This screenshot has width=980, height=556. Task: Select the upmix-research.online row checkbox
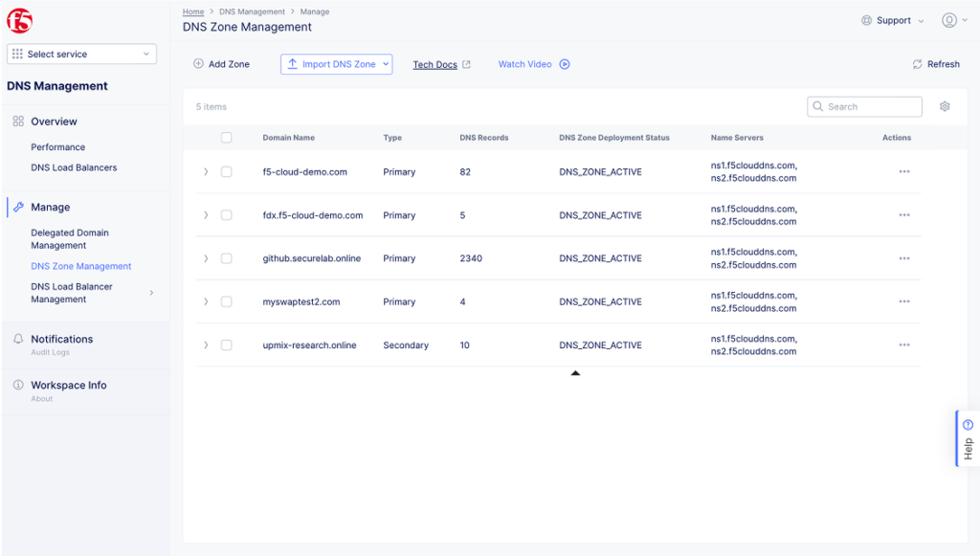tap(226, 345)
